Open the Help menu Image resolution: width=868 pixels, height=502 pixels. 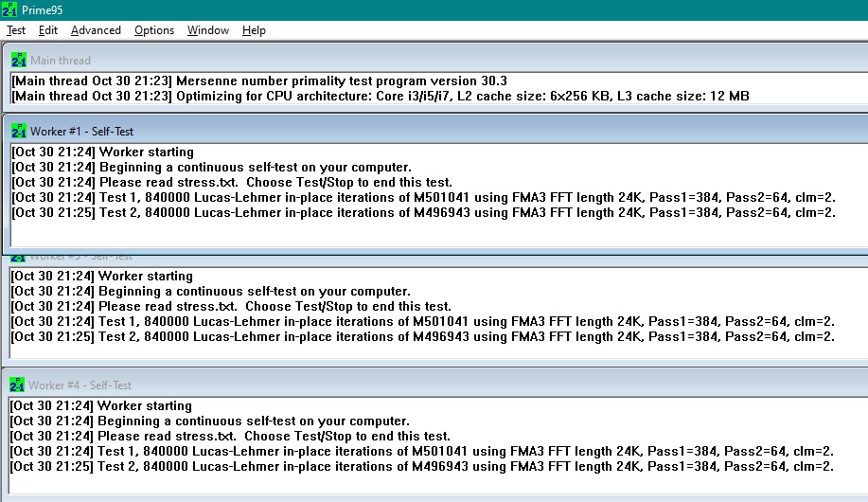[x=254, y=30]
